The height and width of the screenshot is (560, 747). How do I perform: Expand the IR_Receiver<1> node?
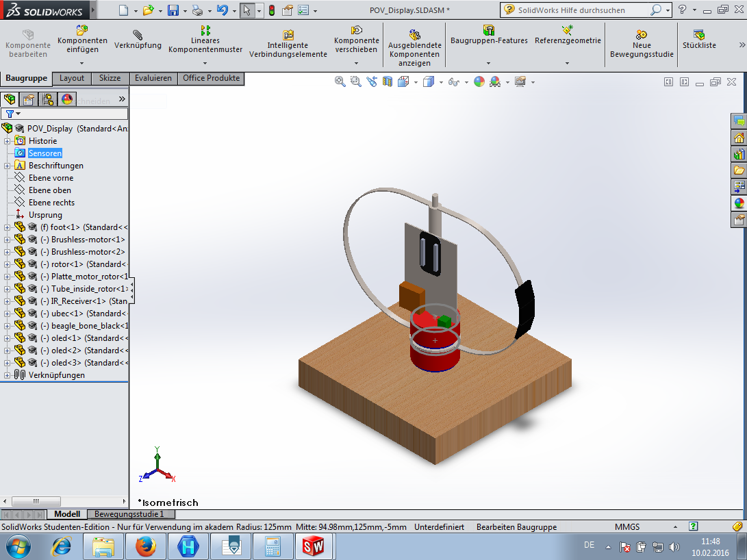[7, 301]
